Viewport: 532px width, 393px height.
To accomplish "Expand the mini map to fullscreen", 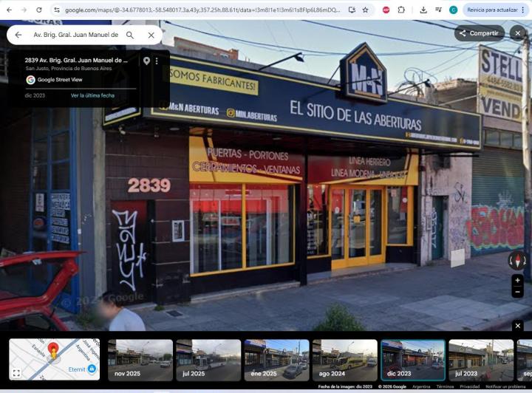I will (x=16, y=373).
